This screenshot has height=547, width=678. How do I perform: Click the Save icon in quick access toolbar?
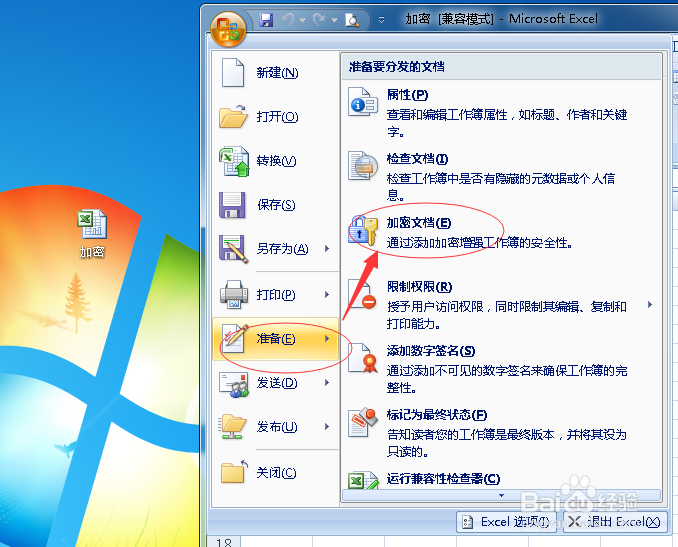(x=266, y=19)
